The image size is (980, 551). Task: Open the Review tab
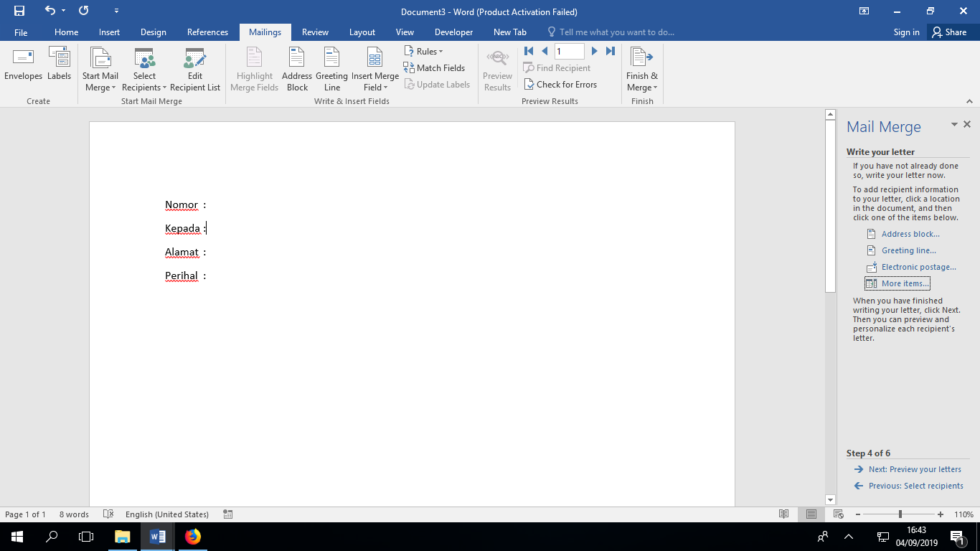[315, 32]
